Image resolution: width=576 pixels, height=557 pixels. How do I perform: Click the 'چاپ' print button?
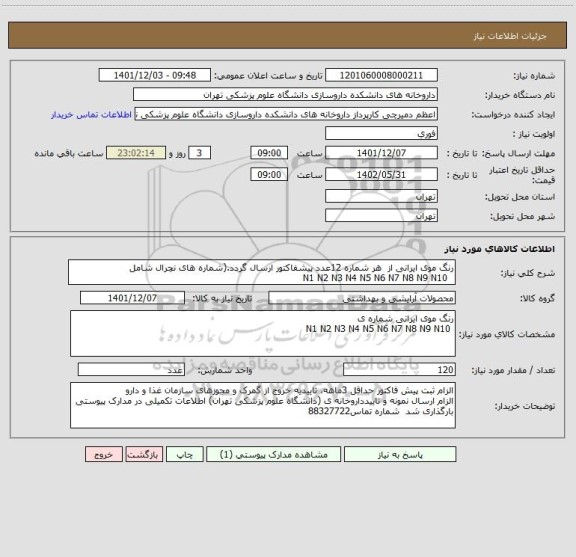184,454
